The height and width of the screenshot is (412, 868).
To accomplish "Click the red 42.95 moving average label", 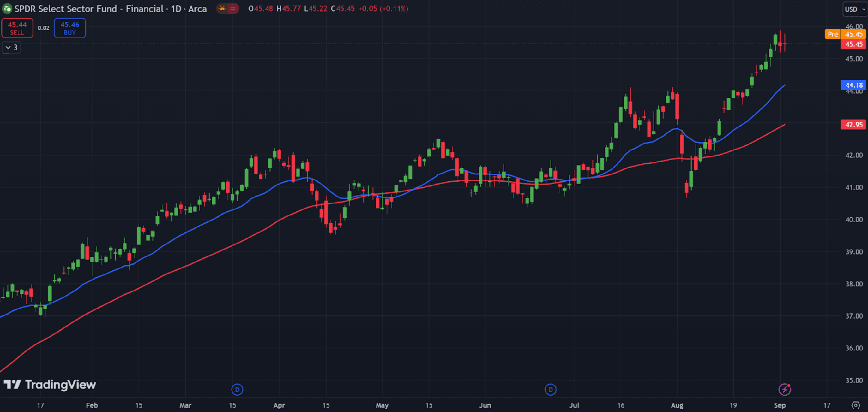I will [x=853, y=125].
